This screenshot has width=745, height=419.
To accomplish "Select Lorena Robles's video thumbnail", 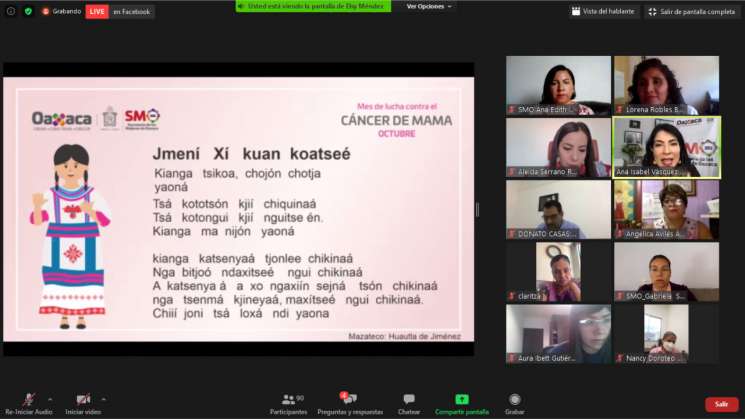I will pos(666,85).
